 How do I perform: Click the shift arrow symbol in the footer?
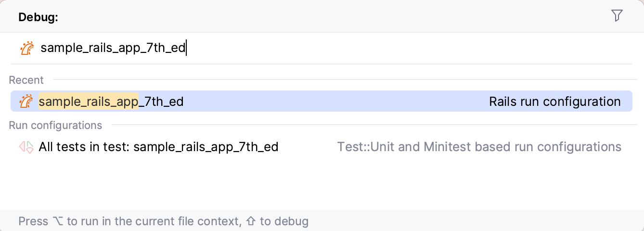click(250, 221)
